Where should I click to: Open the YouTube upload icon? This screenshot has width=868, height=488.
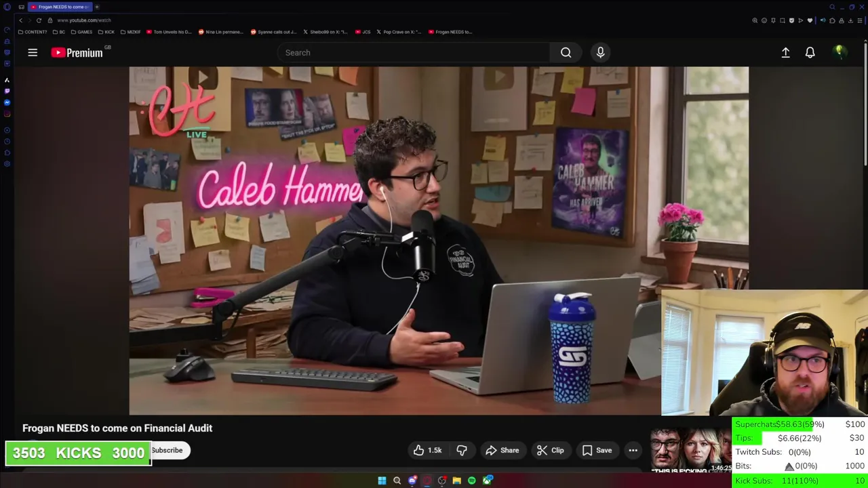785,52
